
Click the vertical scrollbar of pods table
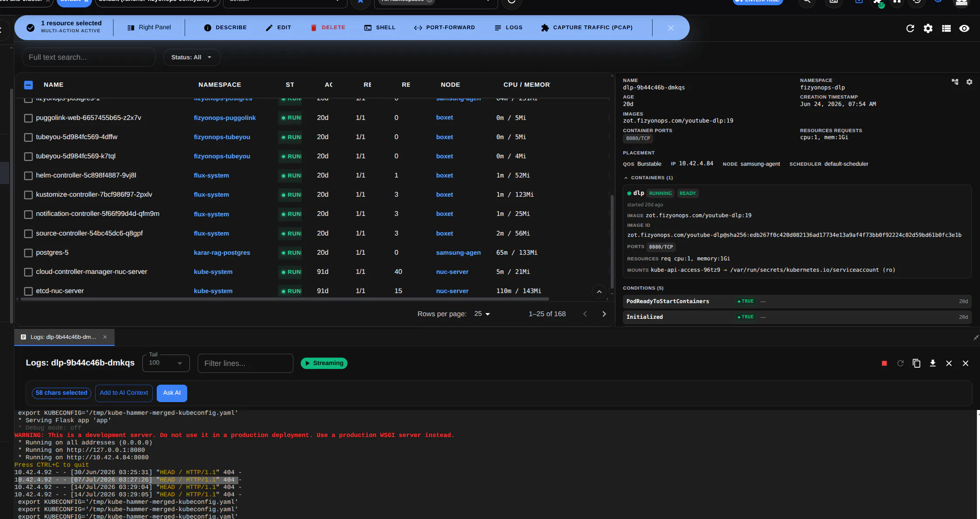(x=612, y=241)
